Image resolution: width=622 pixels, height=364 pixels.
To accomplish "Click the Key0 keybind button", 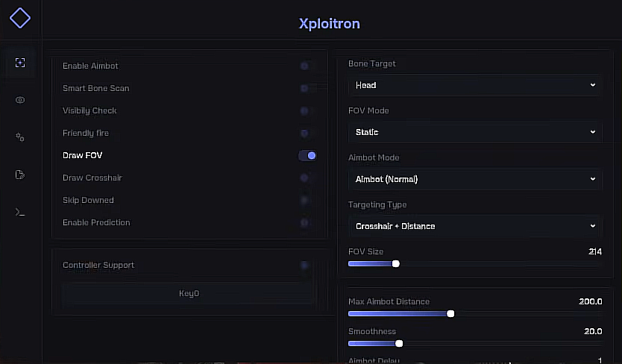I will coord(189,293).
